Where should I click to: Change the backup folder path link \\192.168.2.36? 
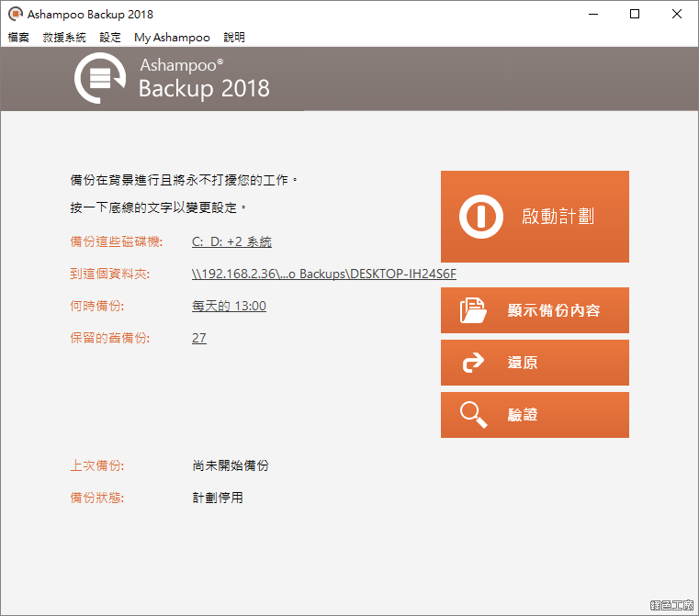(x=324, y=274)
